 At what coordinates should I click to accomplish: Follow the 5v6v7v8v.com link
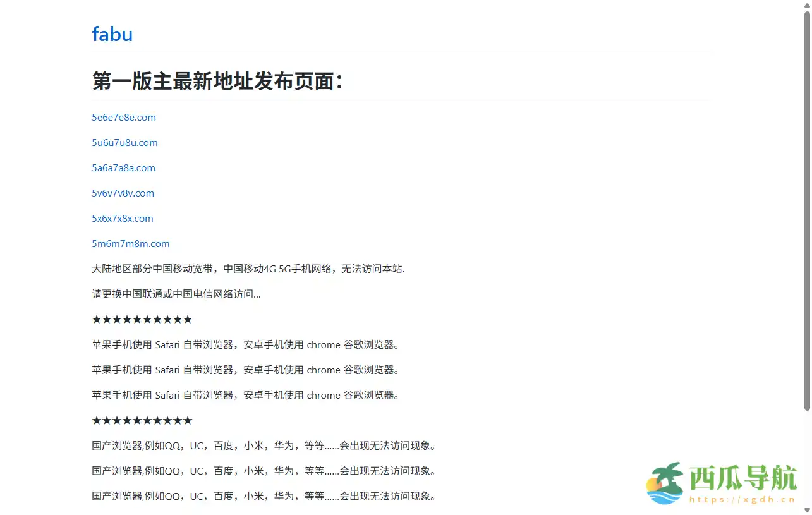click(x=123, y=193)
